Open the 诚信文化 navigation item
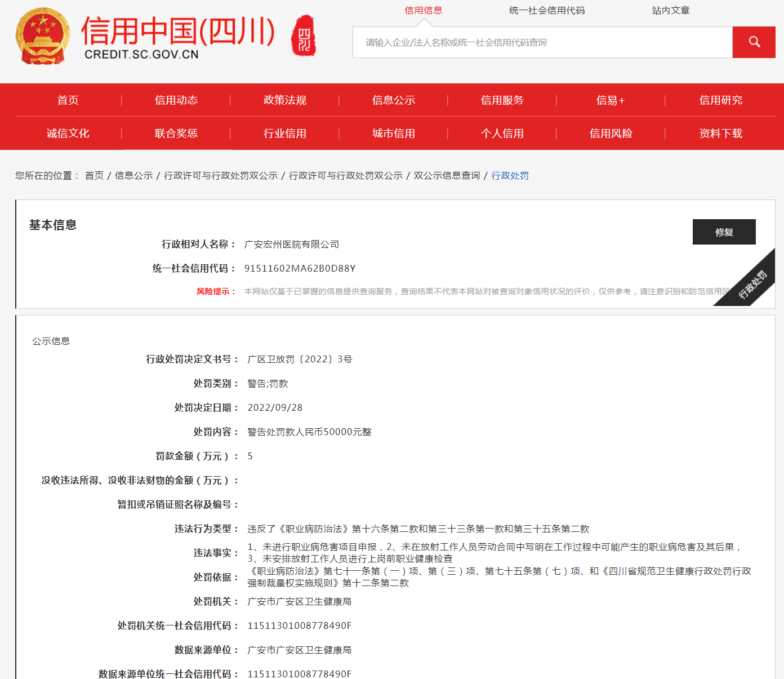Image resolution: width=784 pixels, height=679 pixels. pyautogui.click(x=68, y=134)
